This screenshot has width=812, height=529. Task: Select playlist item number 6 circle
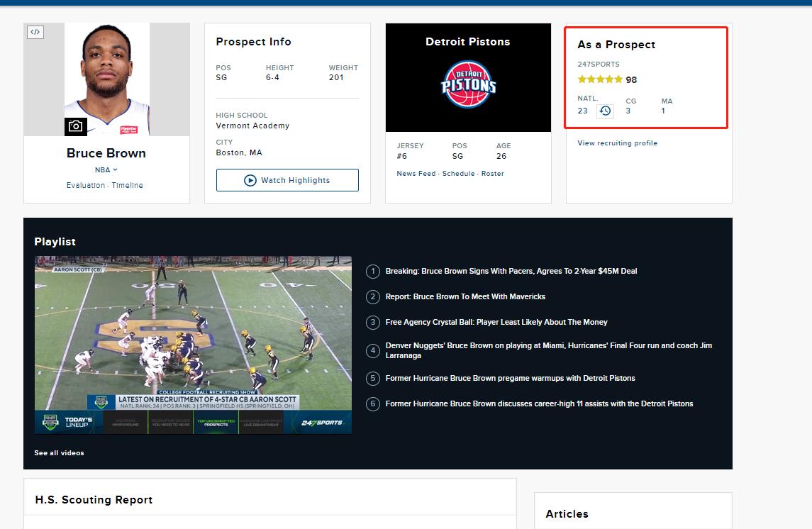coord(373,404)
